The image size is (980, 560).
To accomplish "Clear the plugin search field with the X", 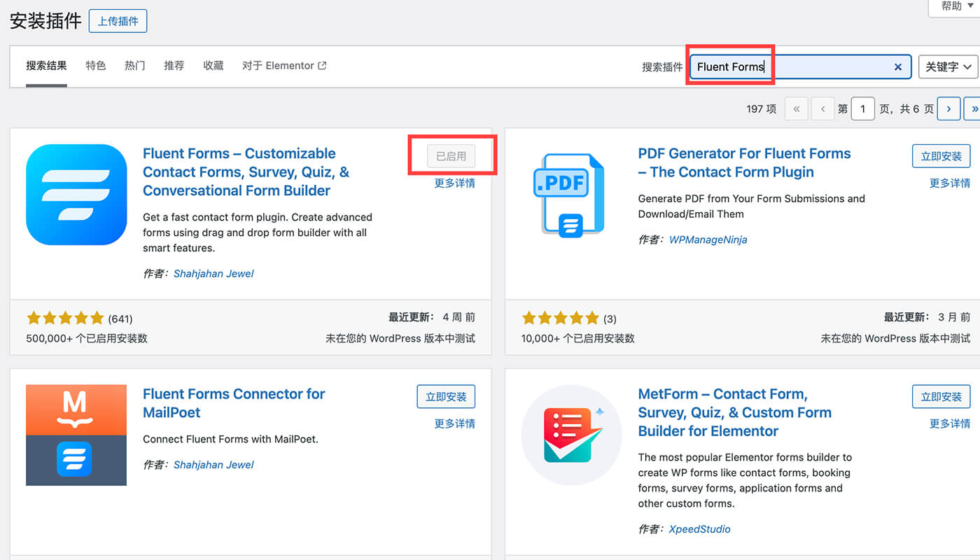I will pyautogui.click(x=898, y=66).
